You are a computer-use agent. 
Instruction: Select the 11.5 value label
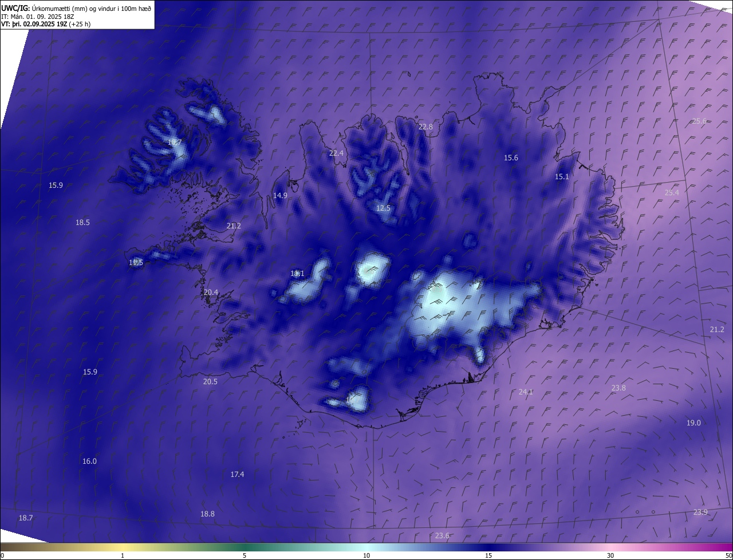click(x=136, y=262)
